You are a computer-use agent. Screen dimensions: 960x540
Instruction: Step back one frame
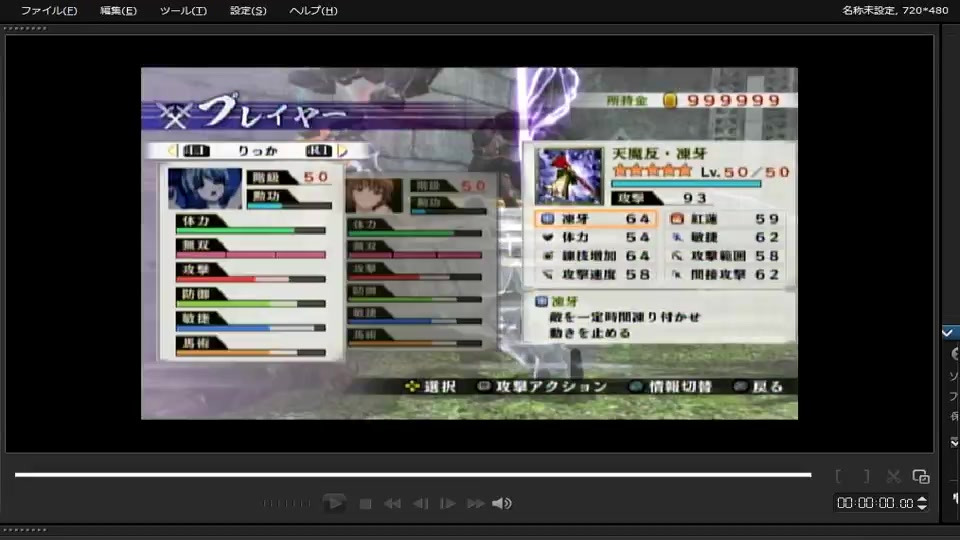[421, 504]
